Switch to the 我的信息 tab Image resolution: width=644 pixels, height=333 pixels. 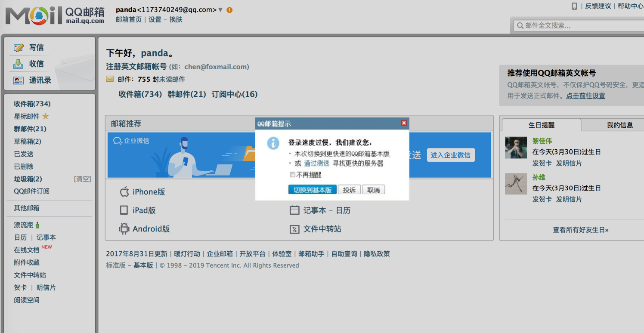(x=619, y=125)
